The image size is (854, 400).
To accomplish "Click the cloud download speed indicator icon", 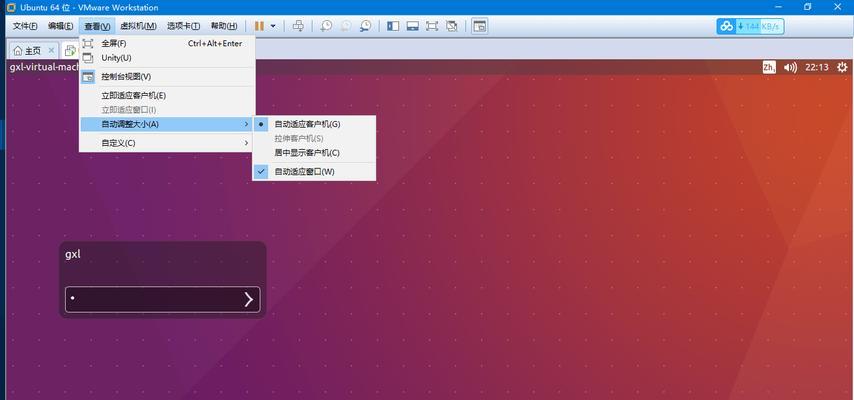I will (727, 26).
